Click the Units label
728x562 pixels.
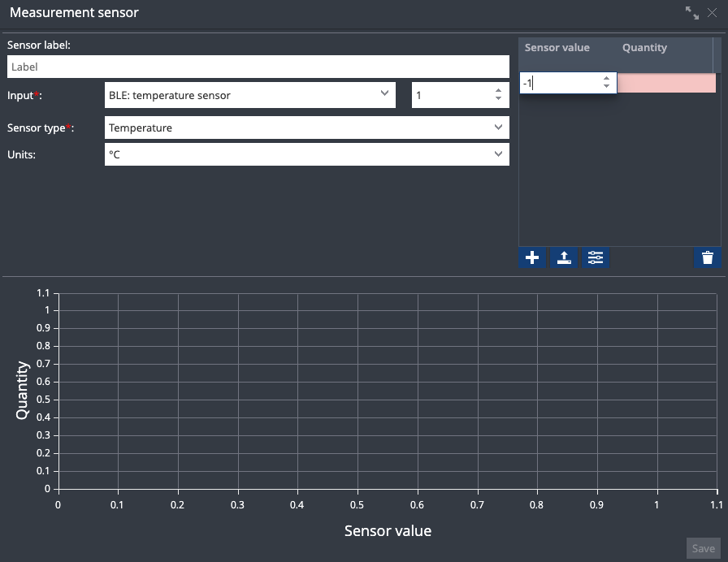click(x=21, y=154)
